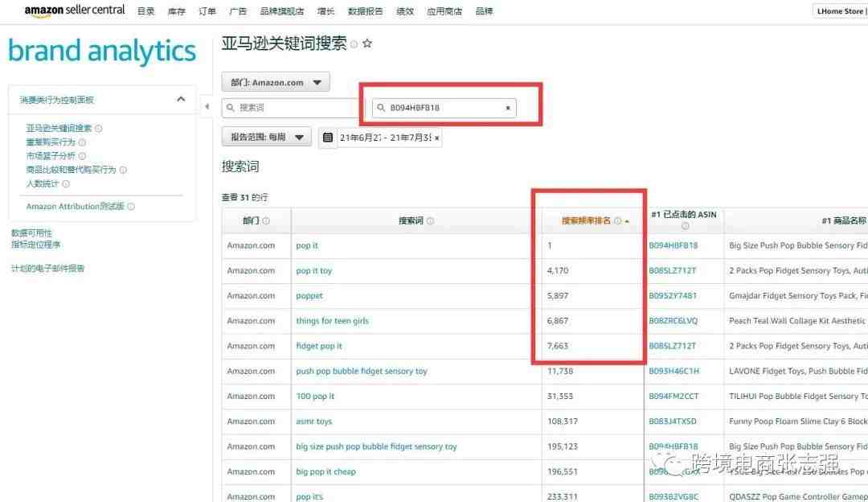Favorite this page with the star icon

click(367, 43)
